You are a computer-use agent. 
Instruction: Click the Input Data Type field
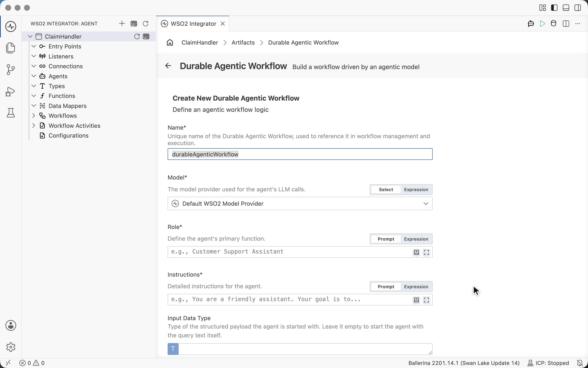(305, 349)
